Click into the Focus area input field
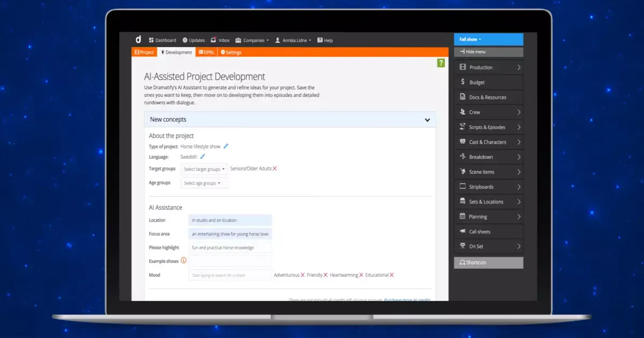This screenshot has width=644, height=338. (x=230, y=234)
